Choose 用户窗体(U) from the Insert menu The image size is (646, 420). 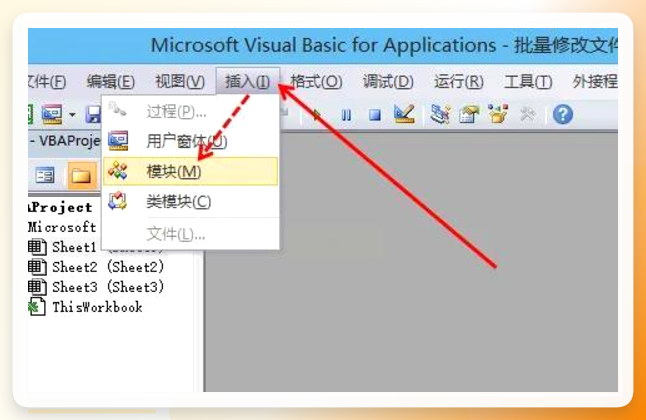[190, 141]
